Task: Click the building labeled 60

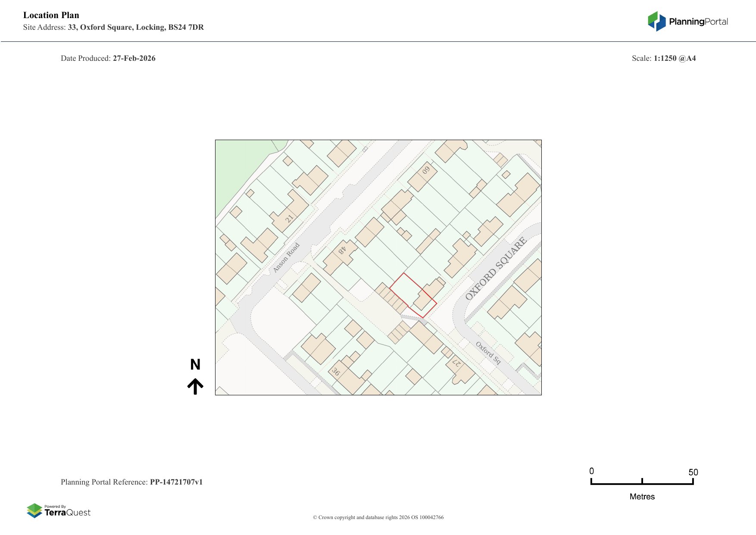Action: (426, 171)
